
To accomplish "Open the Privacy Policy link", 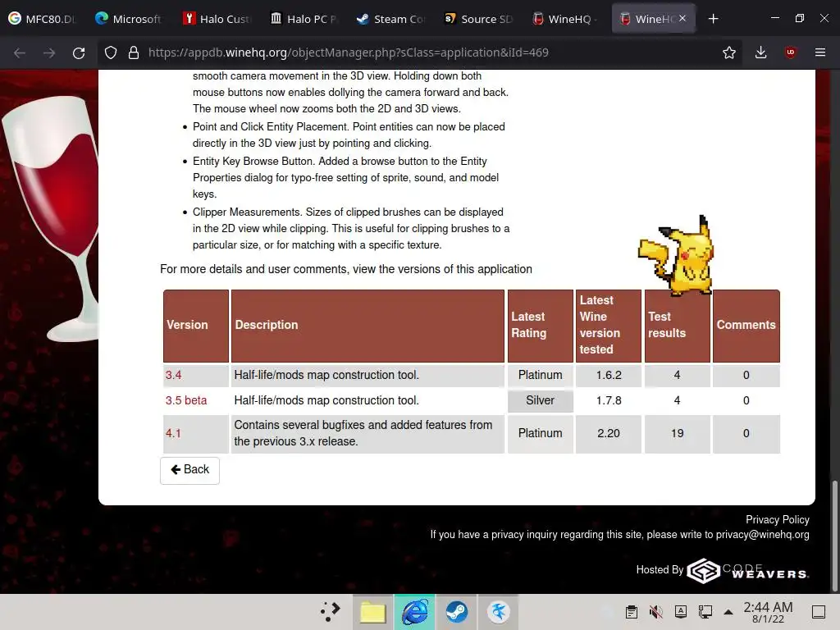I will pos(778,519).
